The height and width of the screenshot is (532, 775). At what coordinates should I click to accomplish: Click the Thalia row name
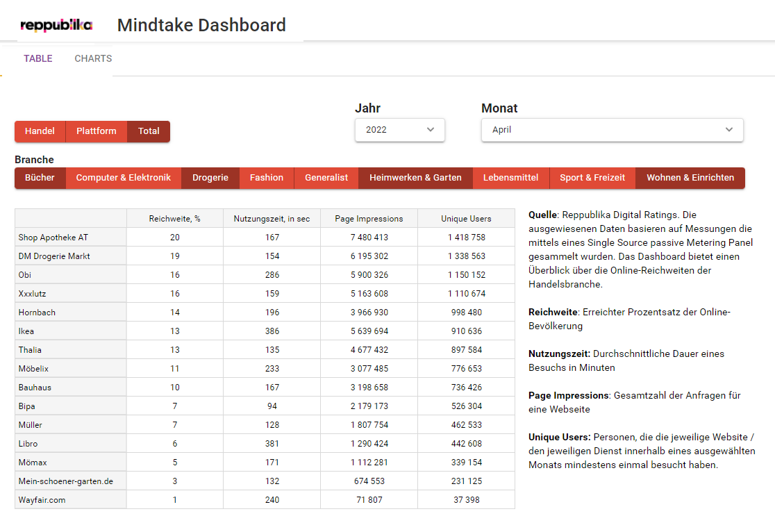point(30,350)
